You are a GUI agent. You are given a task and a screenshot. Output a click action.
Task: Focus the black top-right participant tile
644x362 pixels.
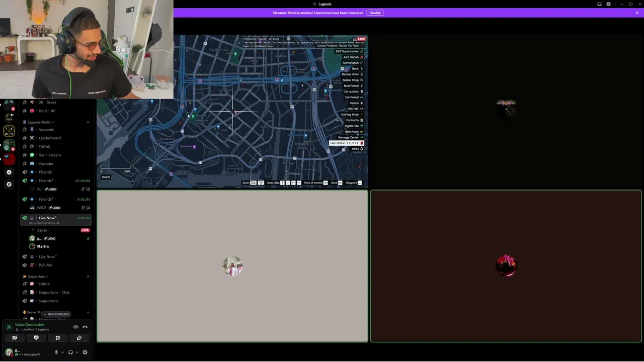(x=506, y=112)
